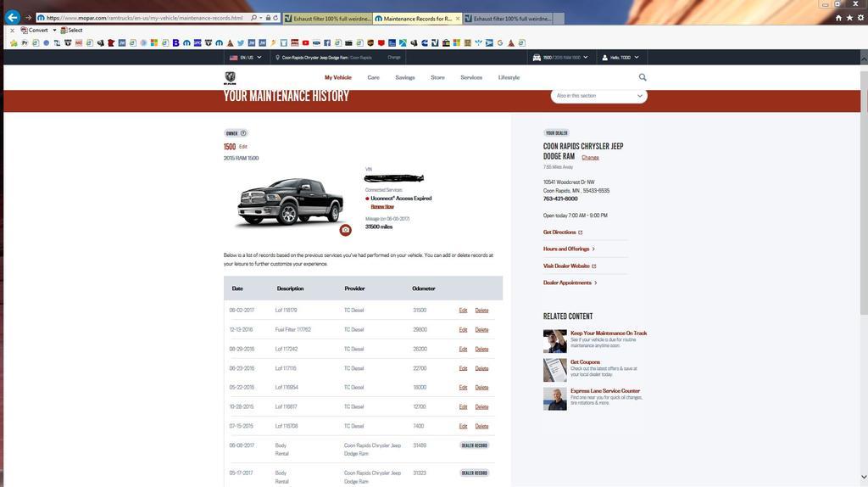Open the My Vehicle menu
This screenshot has height=487, width=868.
pos(337,77)
